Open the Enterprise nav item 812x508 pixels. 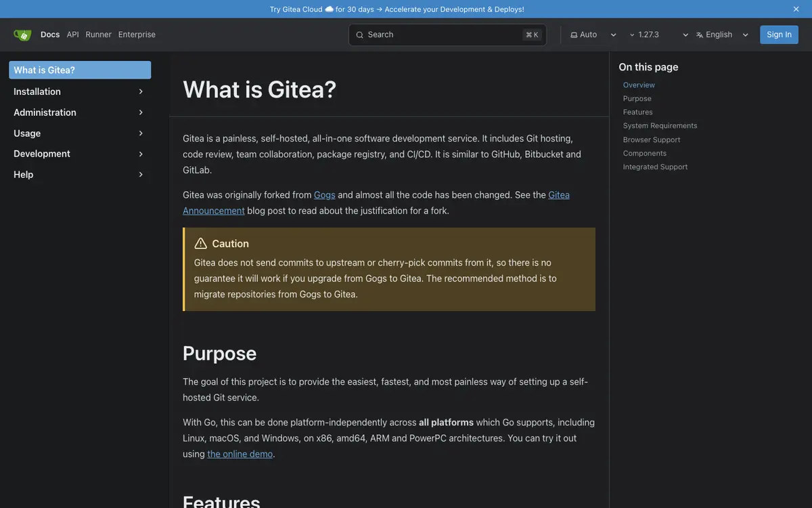coord(137,35)
